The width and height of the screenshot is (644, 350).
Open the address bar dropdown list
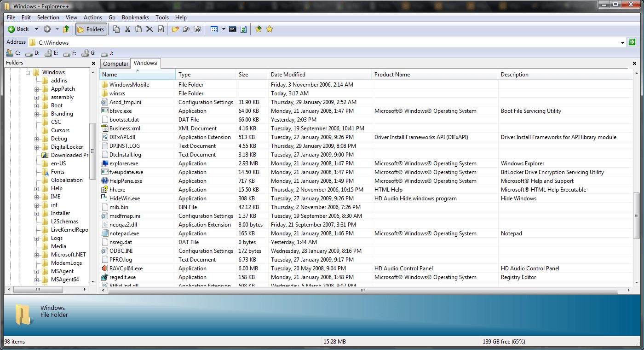[622, 42]
